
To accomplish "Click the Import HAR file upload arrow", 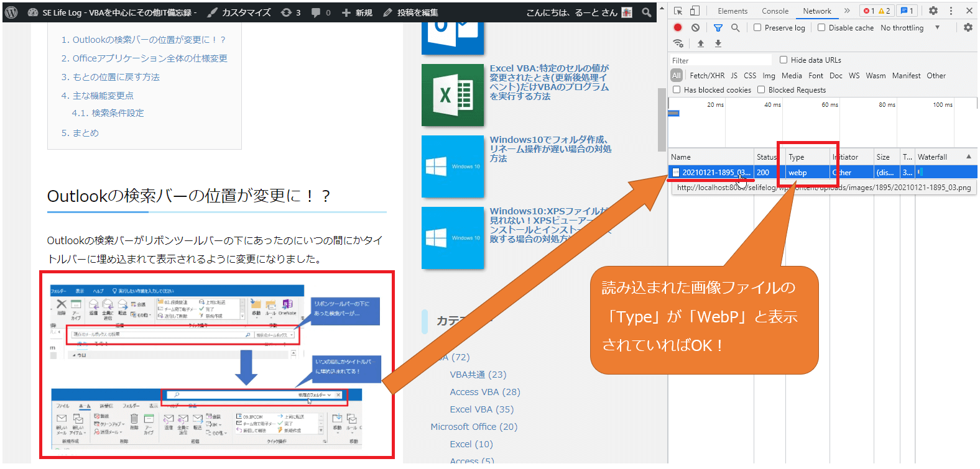I will pyautogui.click(x=701, y=43).
